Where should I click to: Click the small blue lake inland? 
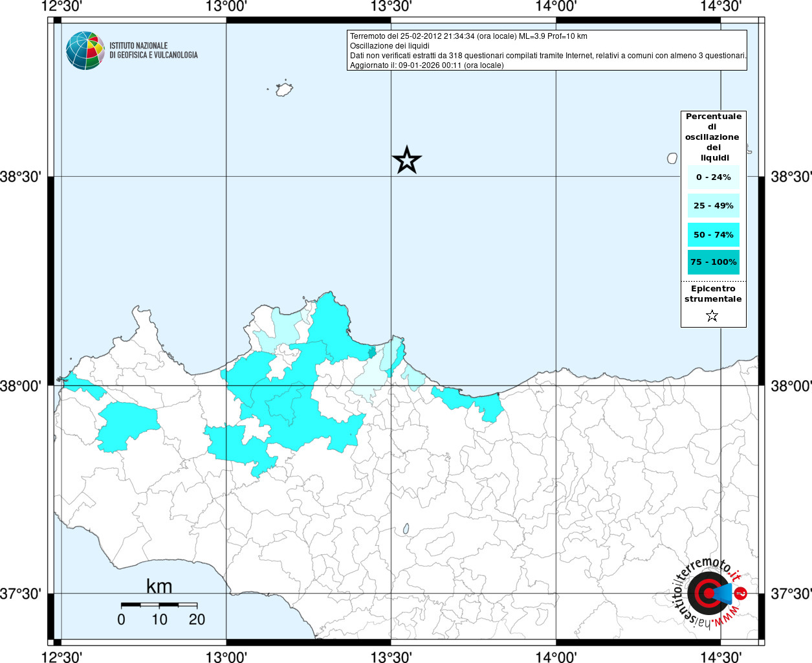pos(406,529)
